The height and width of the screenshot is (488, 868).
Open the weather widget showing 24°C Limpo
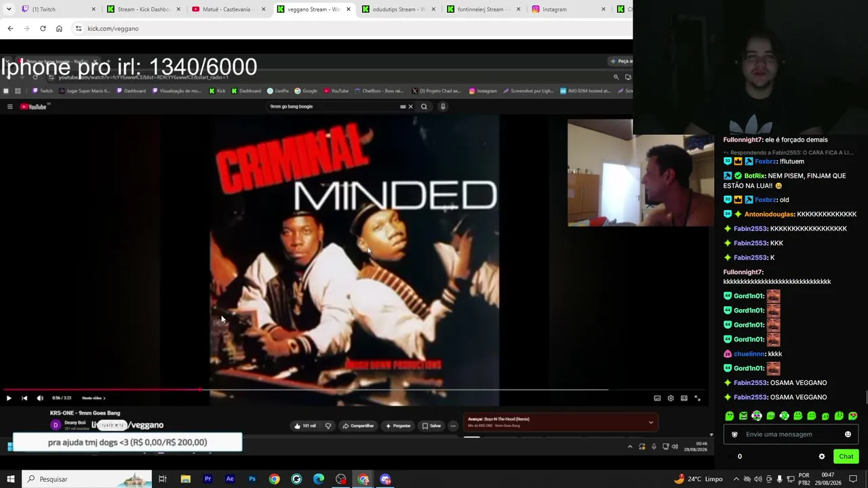click(x=698, y=479)
